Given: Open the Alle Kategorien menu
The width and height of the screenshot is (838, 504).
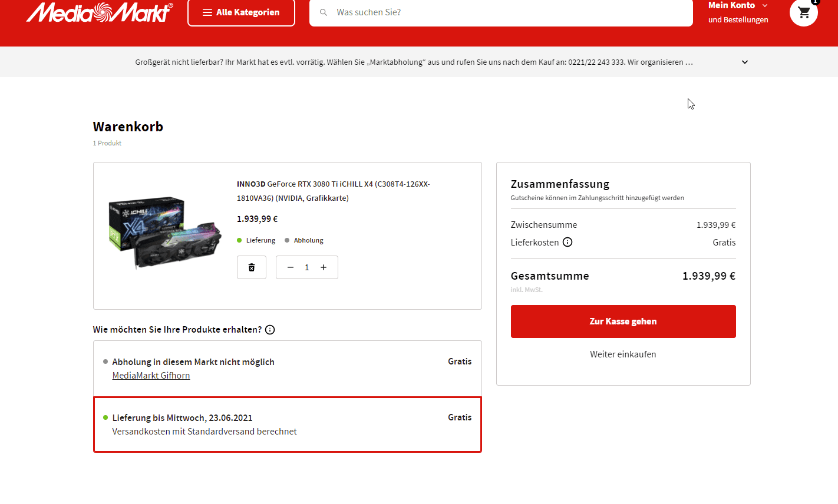Looking at the screenshot, I should click(241, 12).
